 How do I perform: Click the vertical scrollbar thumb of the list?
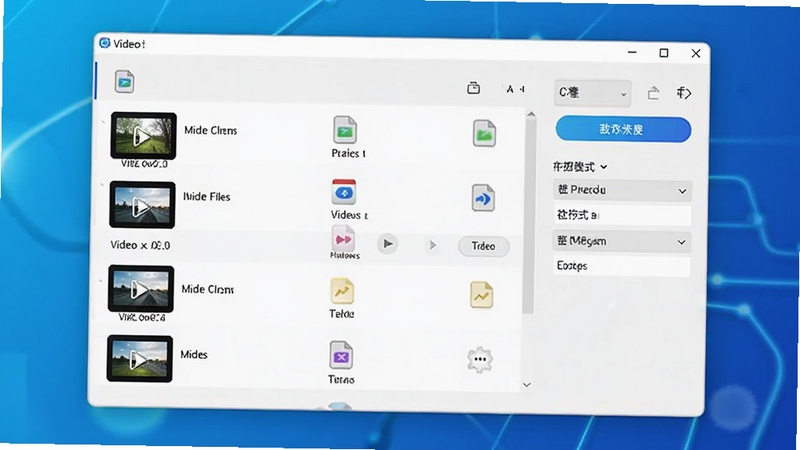pos(530,217)
